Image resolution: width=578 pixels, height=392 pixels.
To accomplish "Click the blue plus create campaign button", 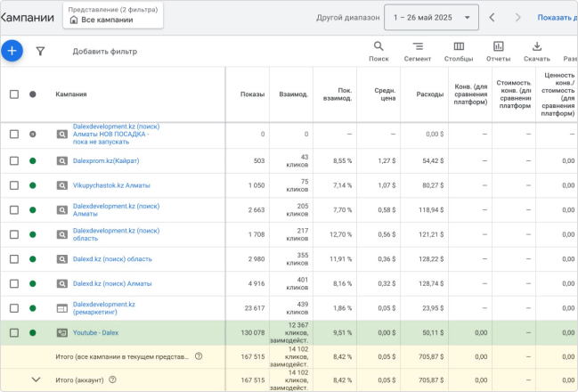I will (x=12, y=51).
